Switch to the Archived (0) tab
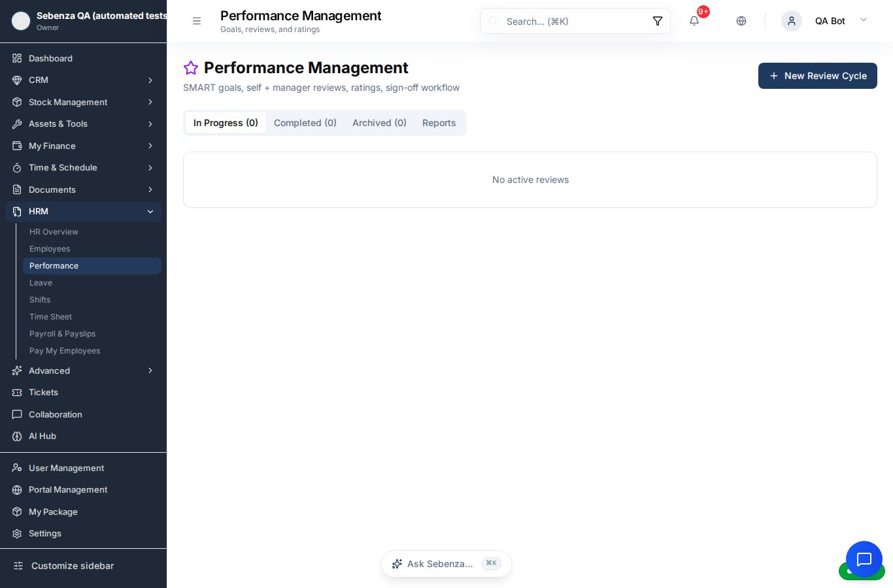The height and width of the screenshot is (588, 893). coord(379,123)
